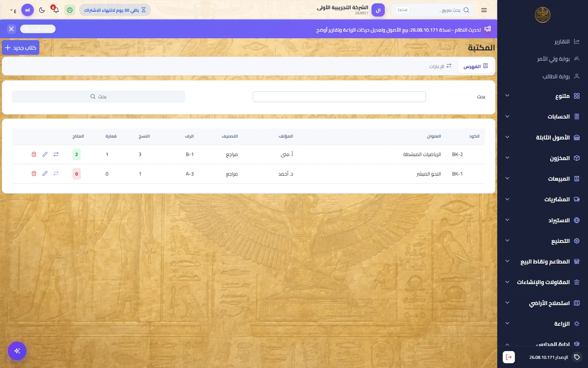The height and width of the screenshot is (368, 588).
Task: Click the BK-1 code cell
Action: click(x=458, y=174)
